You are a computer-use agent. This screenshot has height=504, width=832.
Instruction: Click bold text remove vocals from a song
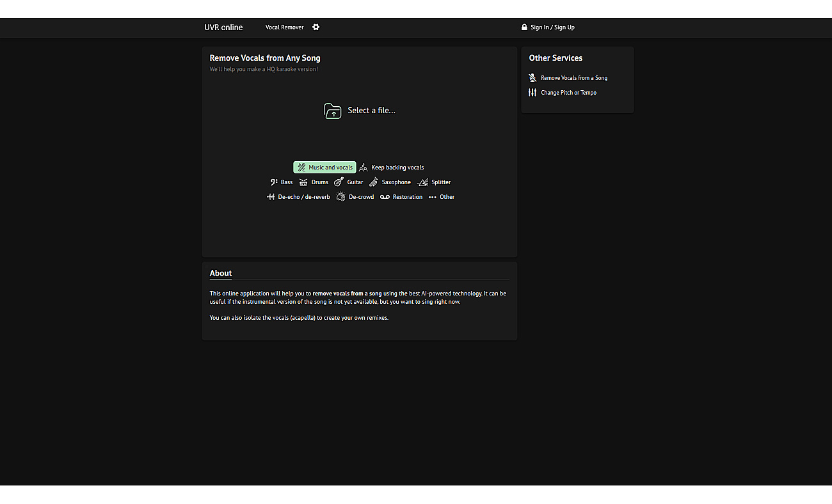[347, 294]
